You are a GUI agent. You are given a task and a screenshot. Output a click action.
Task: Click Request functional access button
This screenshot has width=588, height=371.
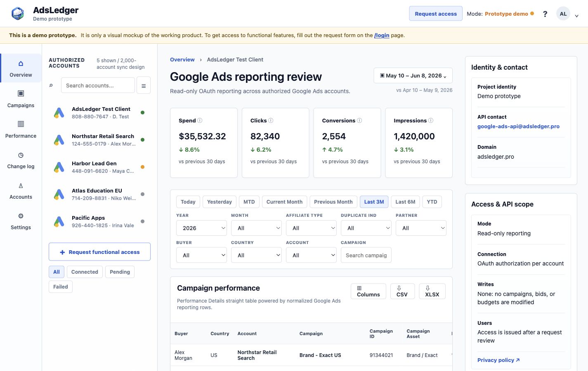(x=99, y=252)
